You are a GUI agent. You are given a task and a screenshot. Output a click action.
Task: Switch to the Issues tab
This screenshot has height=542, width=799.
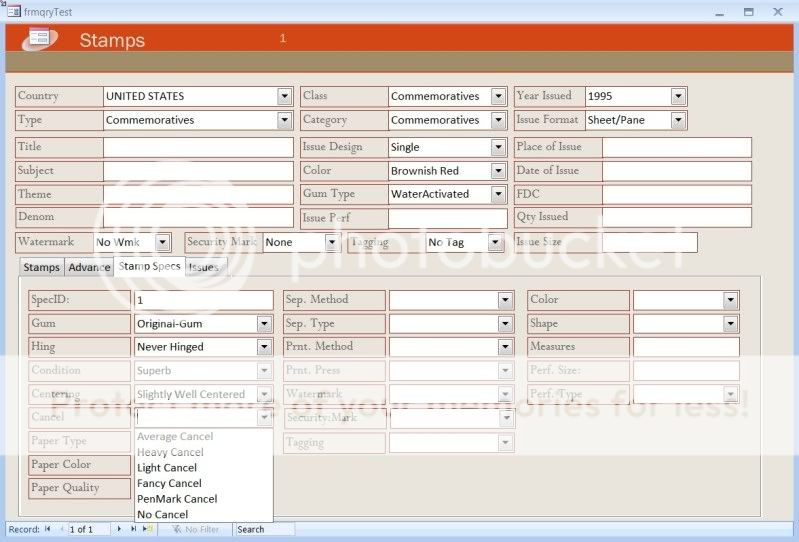[205, 267]
